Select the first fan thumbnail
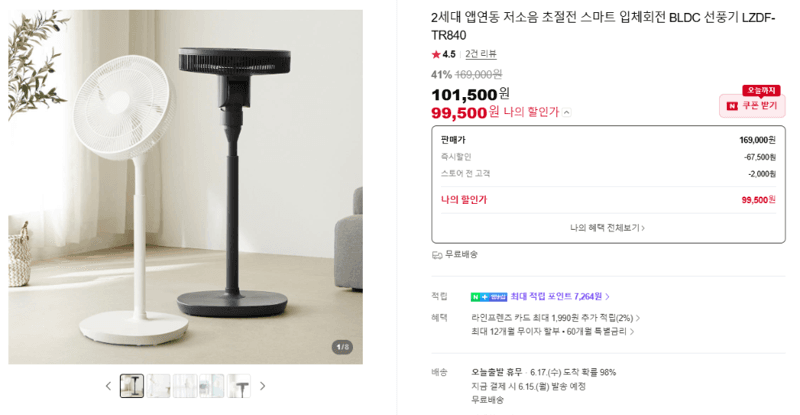The image size is (800, 415). tap(132, 386)
